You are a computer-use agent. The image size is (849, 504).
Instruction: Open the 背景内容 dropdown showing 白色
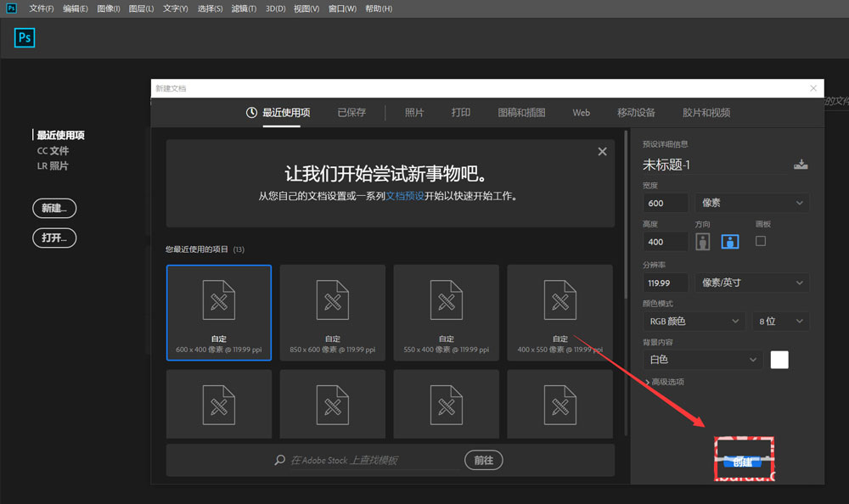pos(700,359)
